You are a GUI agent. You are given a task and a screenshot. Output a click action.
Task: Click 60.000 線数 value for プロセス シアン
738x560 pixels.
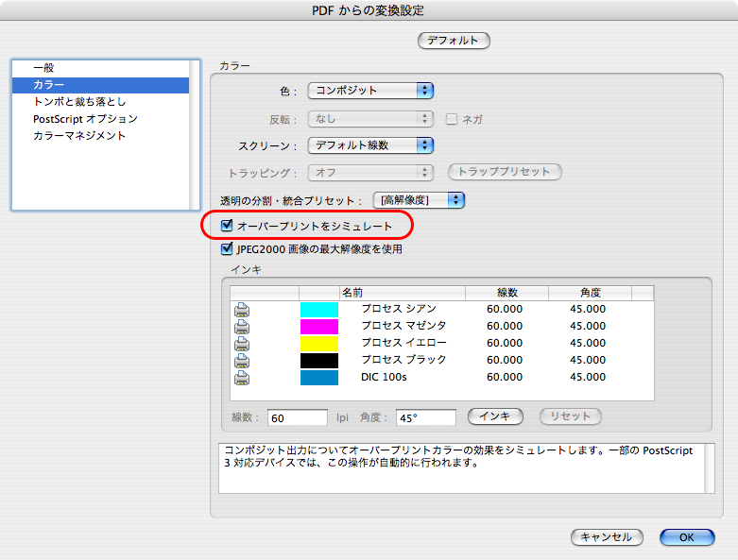coord(505,309)
